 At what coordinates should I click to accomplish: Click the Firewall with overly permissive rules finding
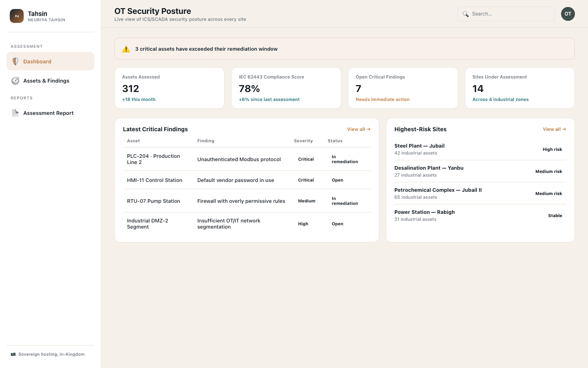point(241,201)
